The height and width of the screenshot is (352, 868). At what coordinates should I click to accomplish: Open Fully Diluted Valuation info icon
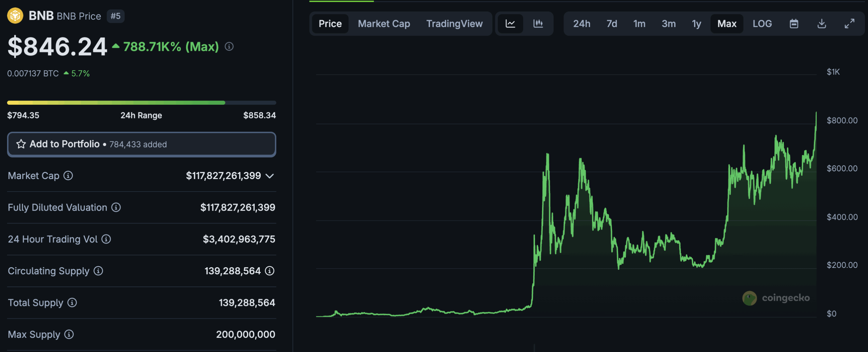click(116, 207)
